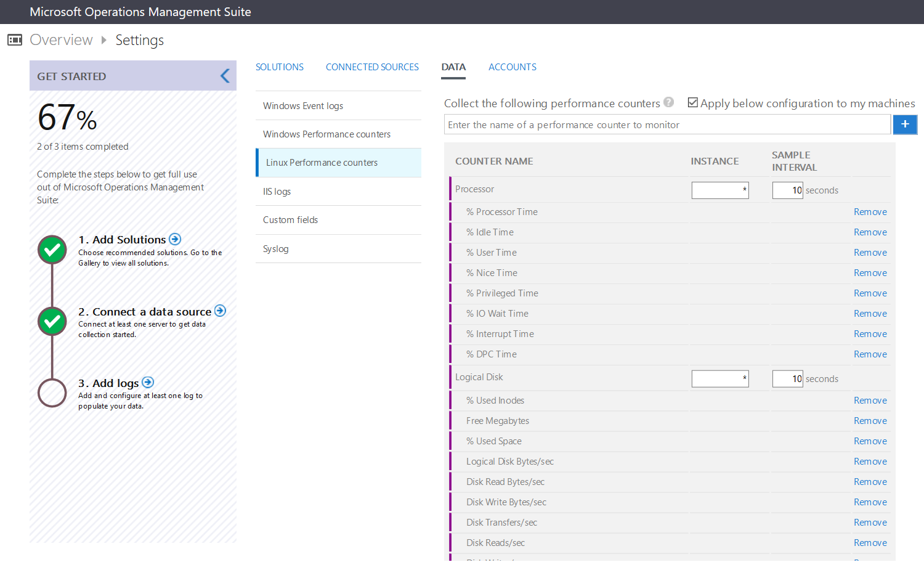Click the Processor counter group row
This screenshot has height=562, width=924.
click(670, 189)
